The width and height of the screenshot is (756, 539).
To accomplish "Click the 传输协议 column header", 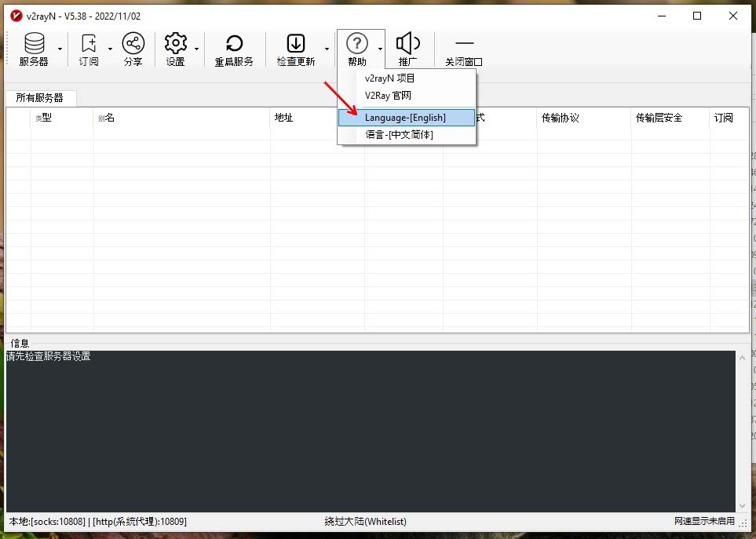I will [561, 118].
